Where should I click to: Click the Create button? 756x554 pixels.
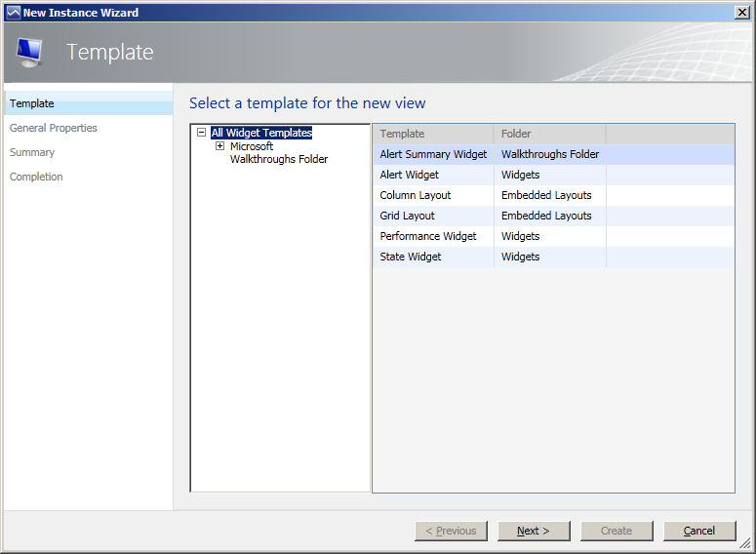(617, 531)
